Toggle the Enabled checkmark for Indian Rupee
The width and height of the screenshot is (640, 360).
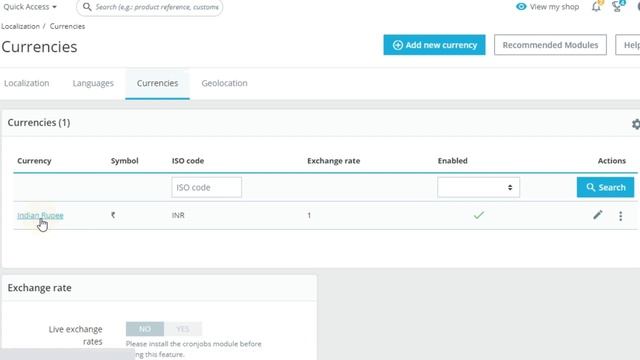click(478, 215)
